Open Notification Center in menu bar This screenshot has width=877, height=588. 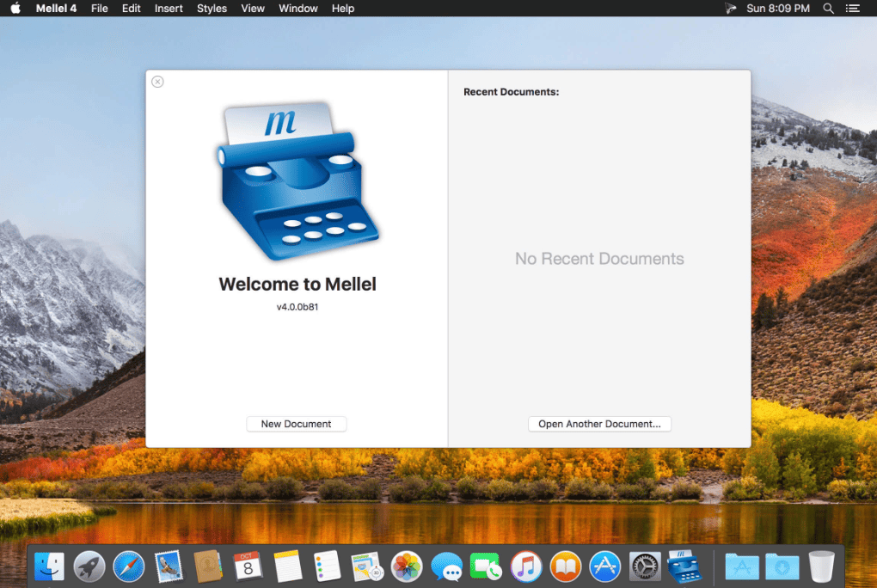click(852, 9)
